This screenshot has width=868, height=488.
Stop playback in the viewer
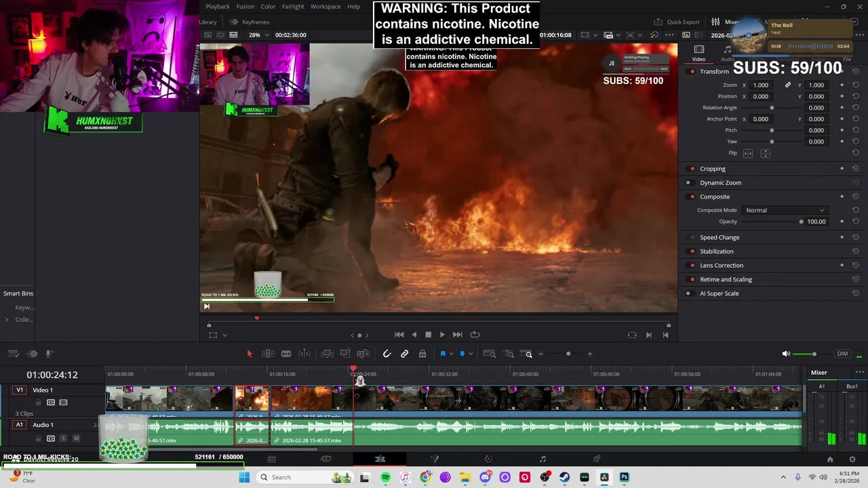[x=428, y=335]
